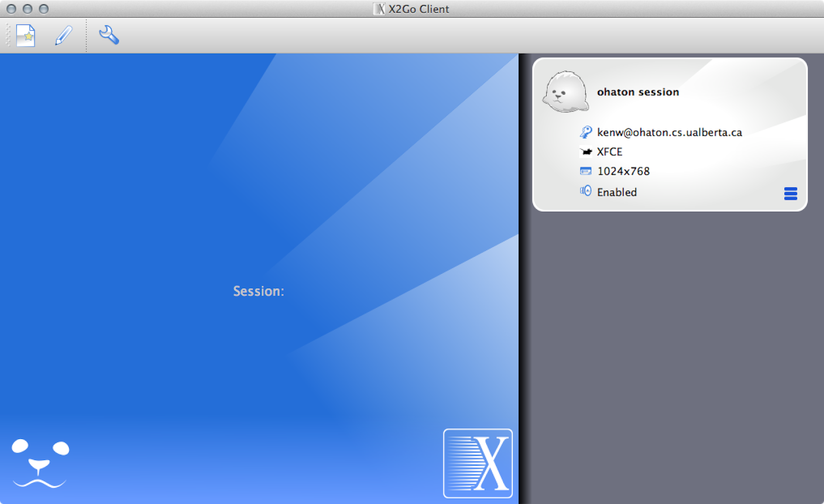
Task: Click the XFCE desktop icon
Action: (585, 151)
